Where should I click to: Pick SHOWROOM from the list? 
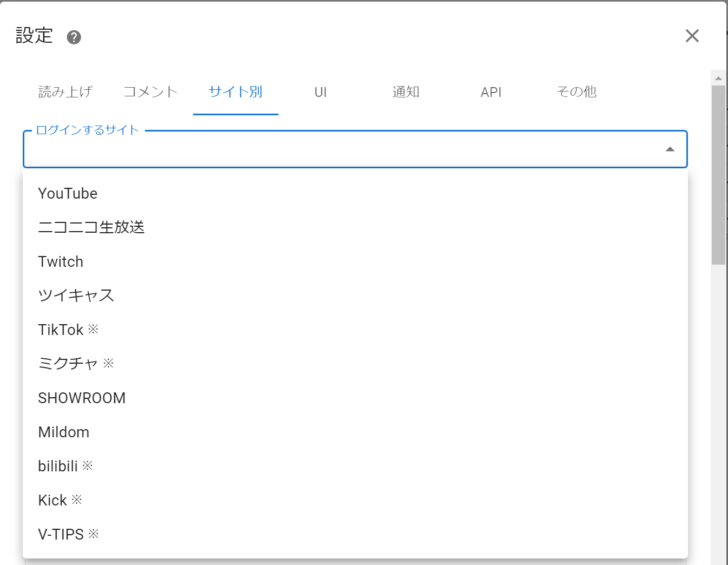(82, 398)
